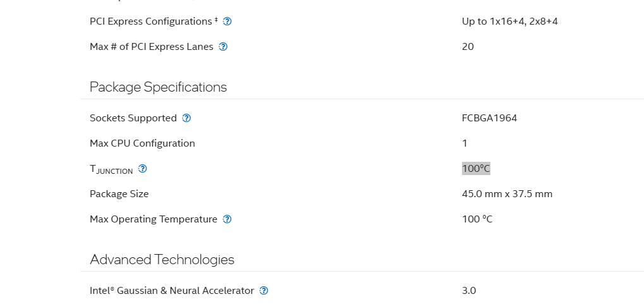Viewport: 644px width, 304px height.
Task: Click the PCI Express Configurations label text
Action: [150, 21]
